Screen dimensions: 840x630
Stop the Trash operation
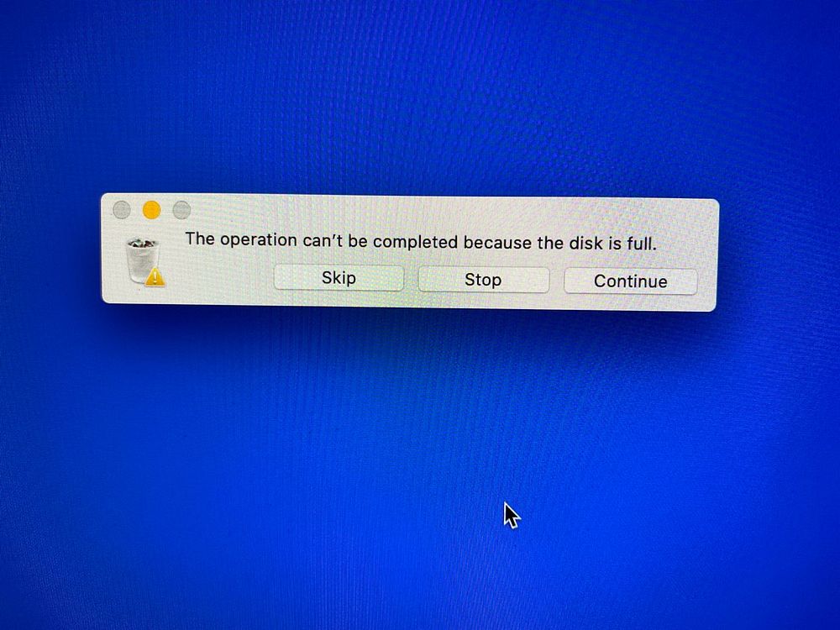(483, 280)
